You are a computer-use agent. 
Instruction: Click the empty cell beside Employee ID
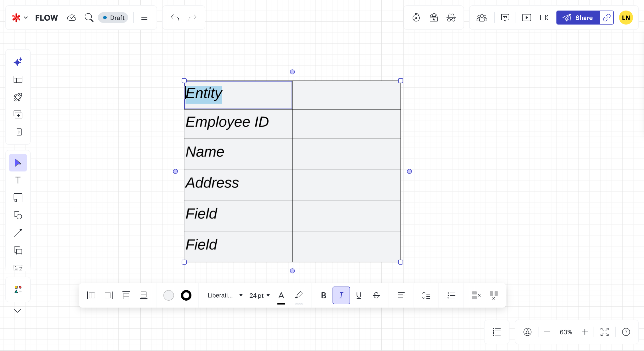pyautogui.click(x=346, y=124)
